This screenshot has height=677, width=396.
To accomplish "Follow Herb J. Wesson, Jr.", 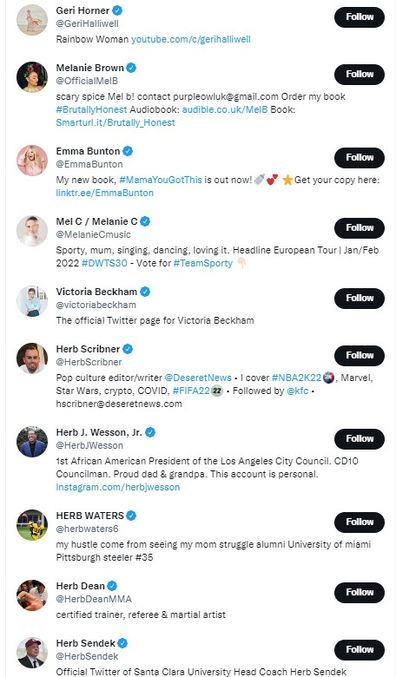I will tap(359, 439).
